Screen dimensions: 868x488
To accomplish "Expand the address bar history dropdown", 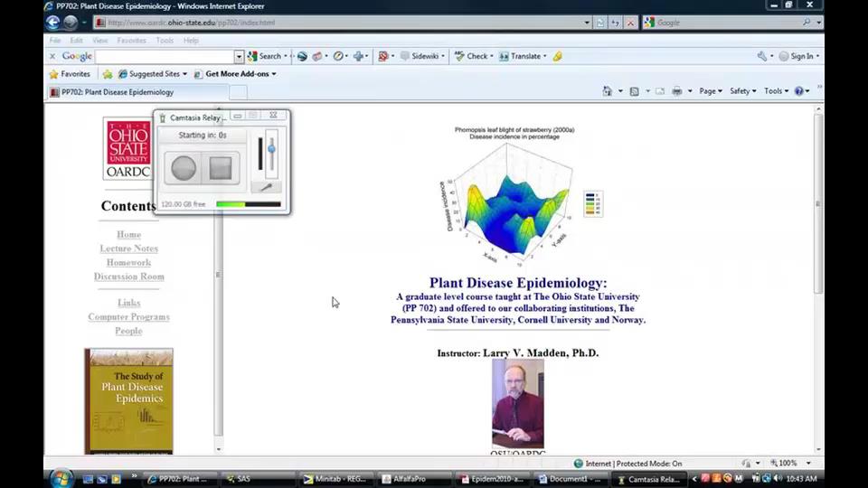I will 587,23.
